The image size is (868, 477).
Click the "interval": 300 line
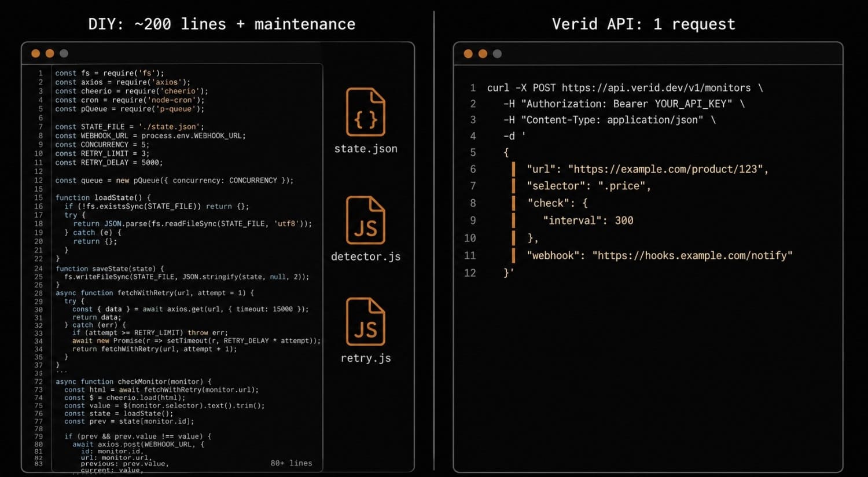588,221
